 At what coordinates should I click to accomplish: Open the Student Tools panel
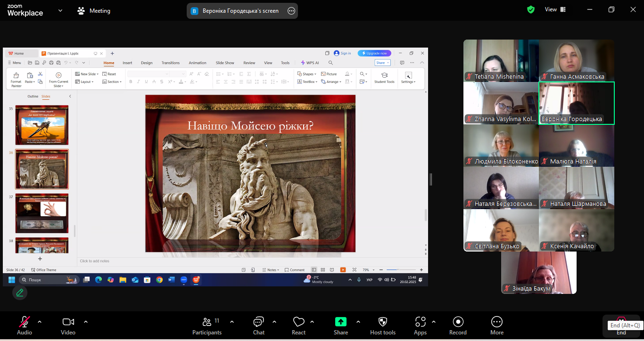[384, 78]
